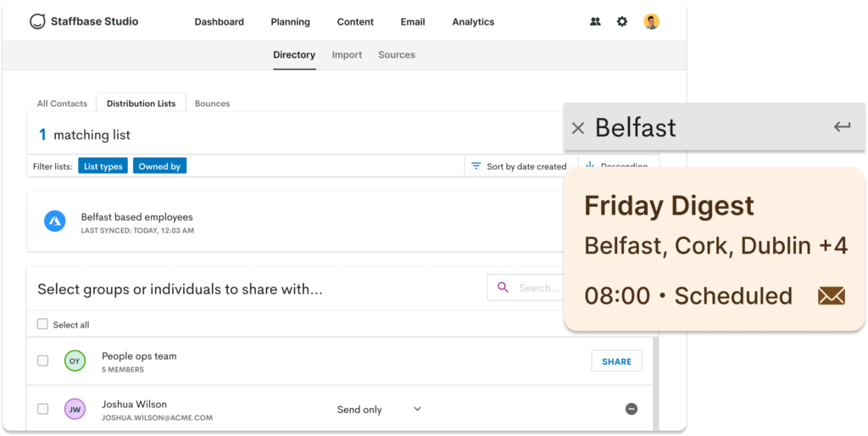Click the envelope icon on the Friday Digest card
Screen dimensions: 868x436
pos(831,296)
